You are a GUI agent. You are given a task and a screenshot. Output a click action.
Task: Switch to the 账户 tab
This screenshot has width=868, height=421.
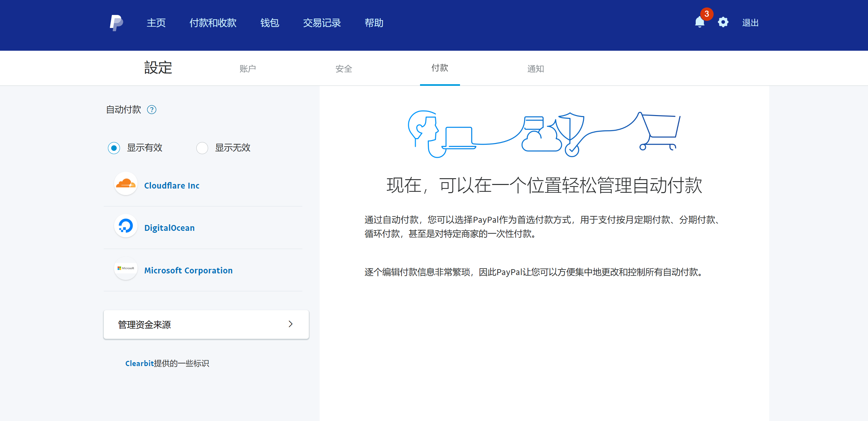coord(248,69)
